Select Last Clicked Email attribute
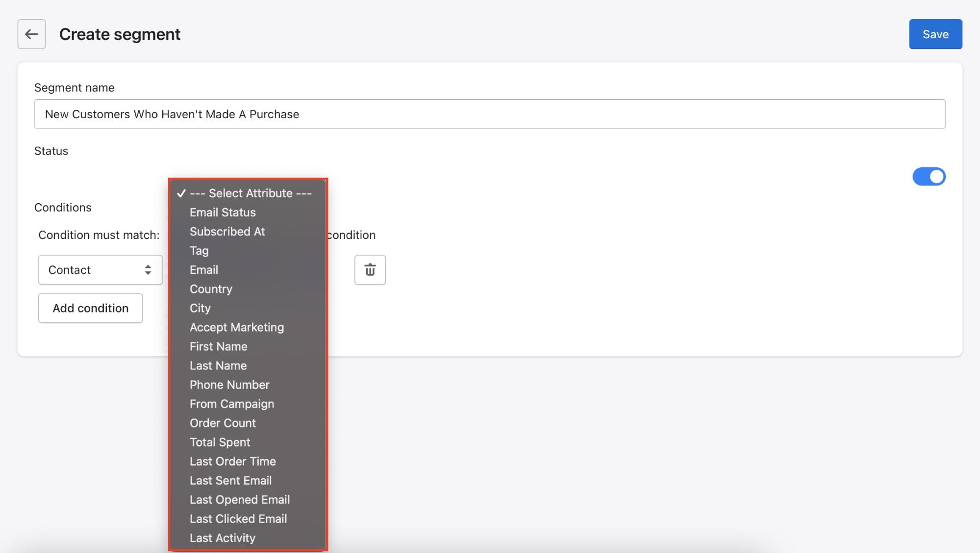 click(x=248, y=518)
